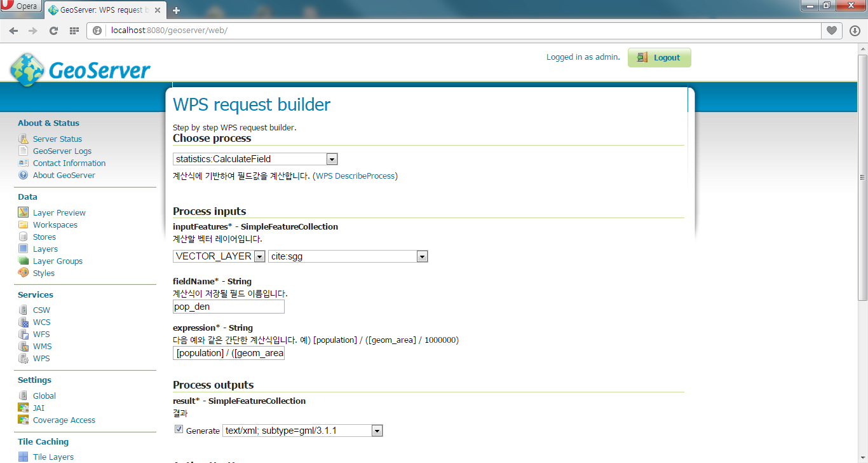
Task: Click the Logout button
Action: click(659, 57)
